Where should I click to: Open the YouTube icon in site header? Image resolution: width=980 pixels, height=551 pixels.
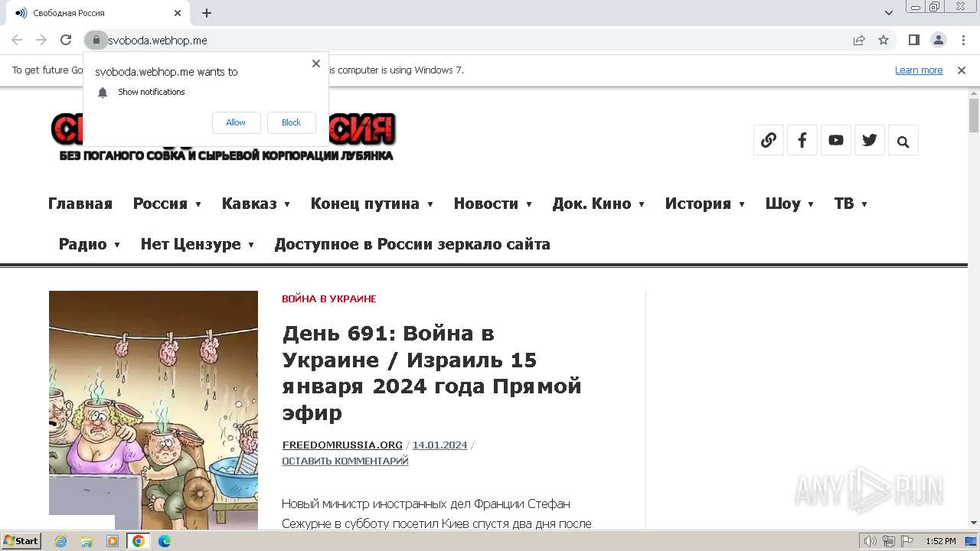pos(836,140)
